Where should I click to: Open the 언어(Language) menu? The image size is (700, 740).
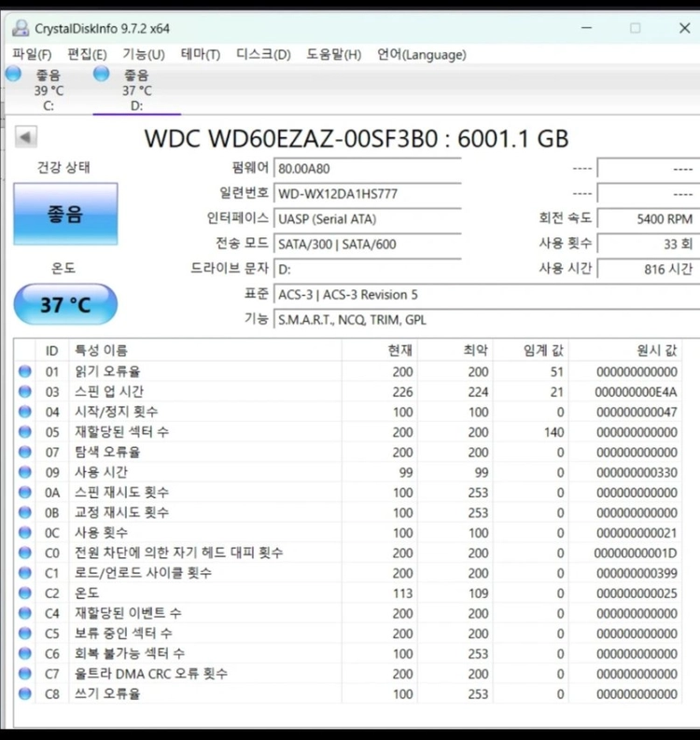(x=422, y=54)
